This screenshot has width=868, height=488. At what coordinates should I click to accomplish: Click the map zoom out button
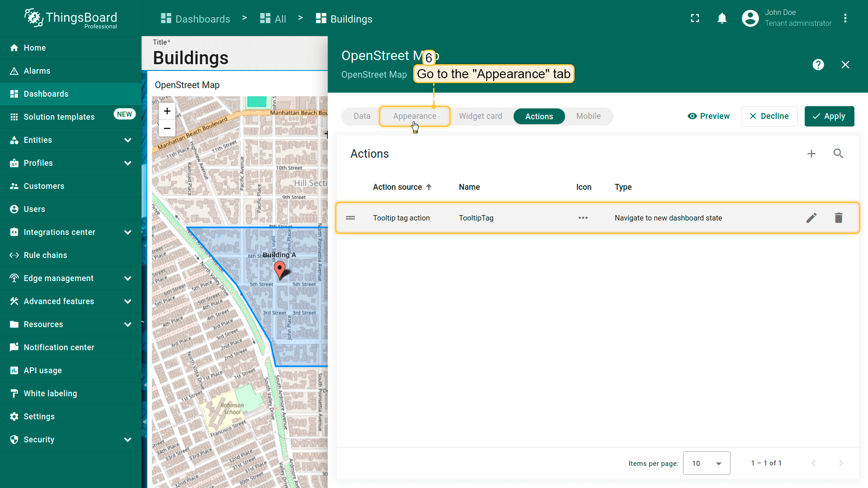click(167, 128)
